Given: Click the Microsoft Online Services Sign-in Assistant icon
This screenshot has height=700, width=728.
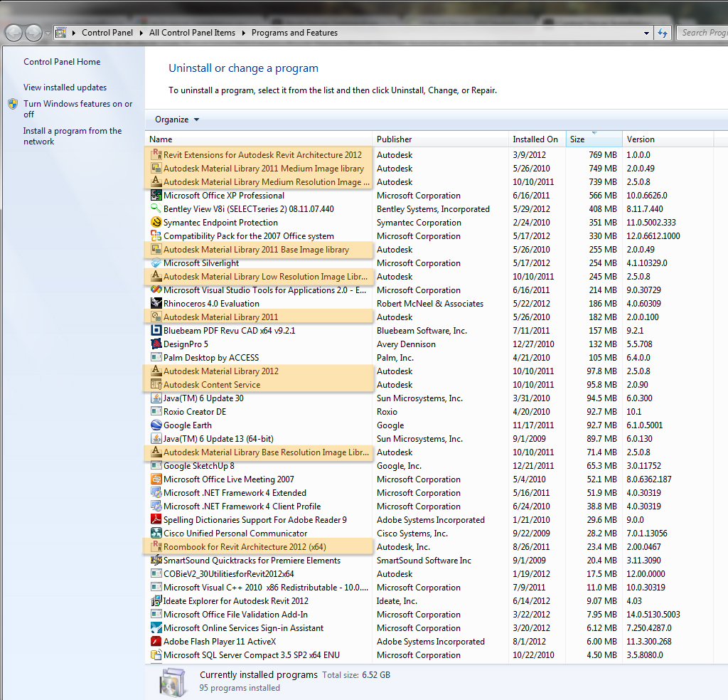Looking at the screenshot, I should [x=156, y=627].
